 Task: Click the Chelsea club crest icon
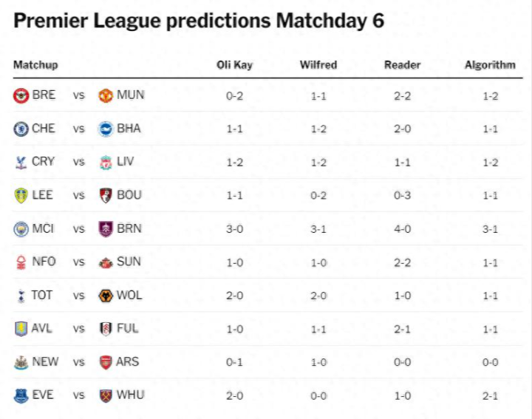21,129
